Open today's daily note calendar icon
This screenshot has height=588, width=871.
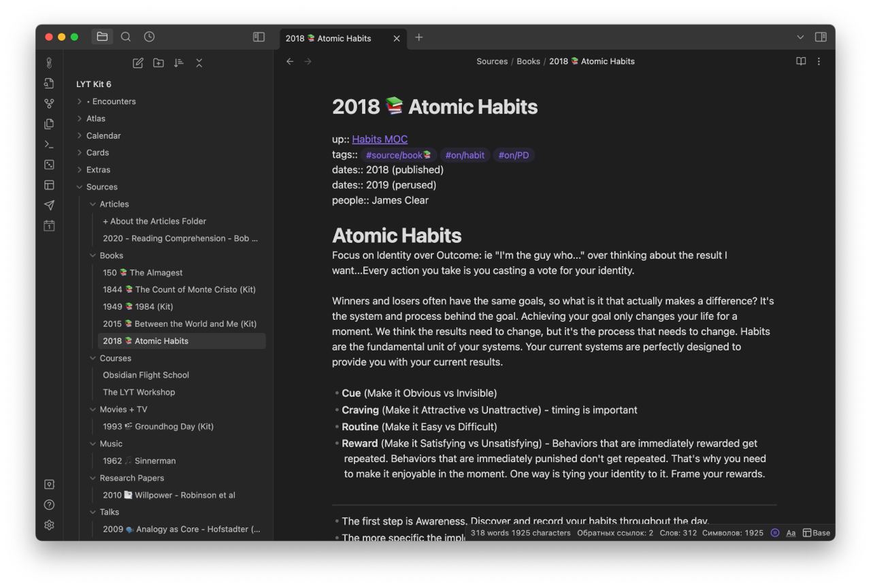point(49,225)
